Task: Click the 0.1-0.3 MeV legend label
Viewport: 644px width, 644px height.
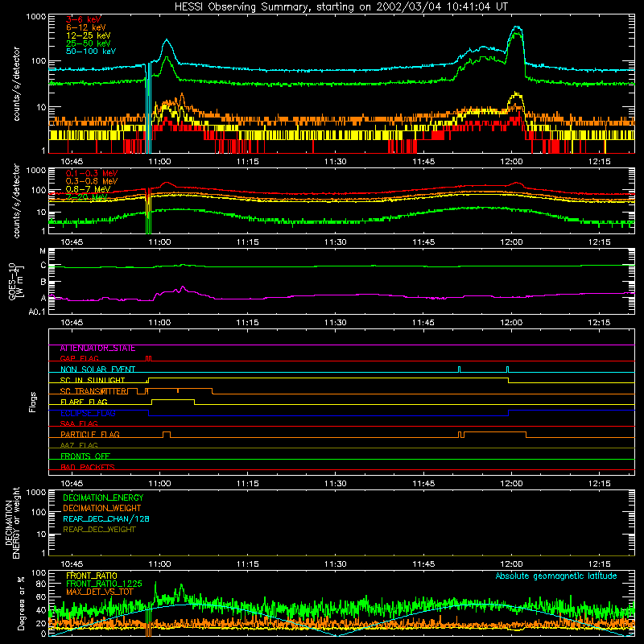Action: 92,173
